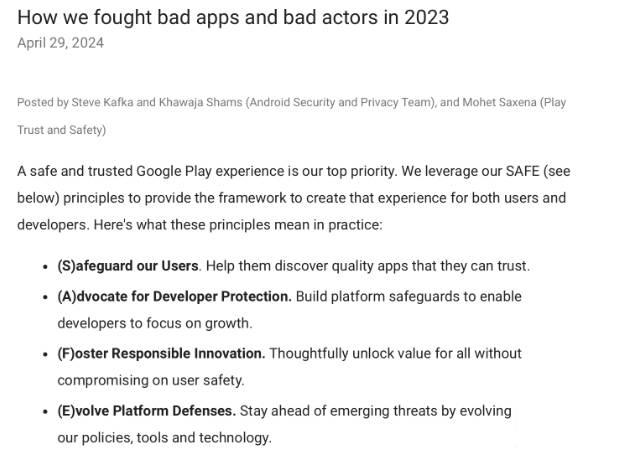Click 'Help them discover quality apps' sentence
Viewport: 617px width, 456px height.
pyautogui.click(x=368, y=266)
